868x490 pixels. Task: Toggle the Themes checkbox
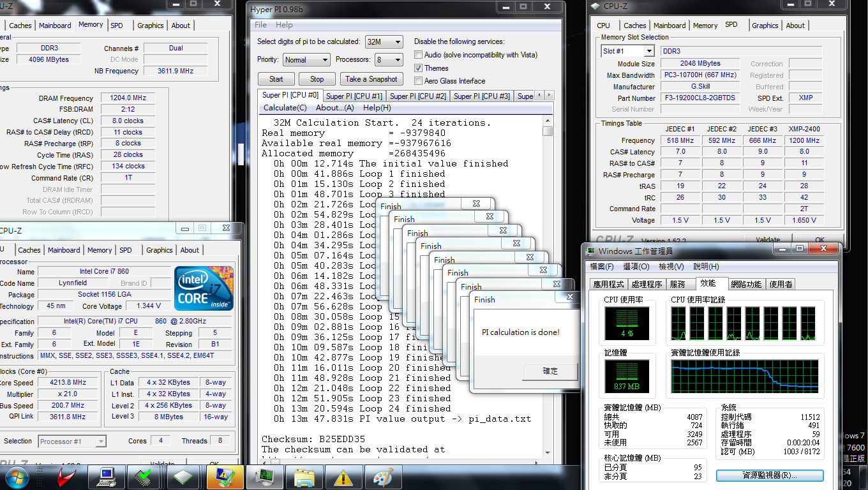coord(419,68)
